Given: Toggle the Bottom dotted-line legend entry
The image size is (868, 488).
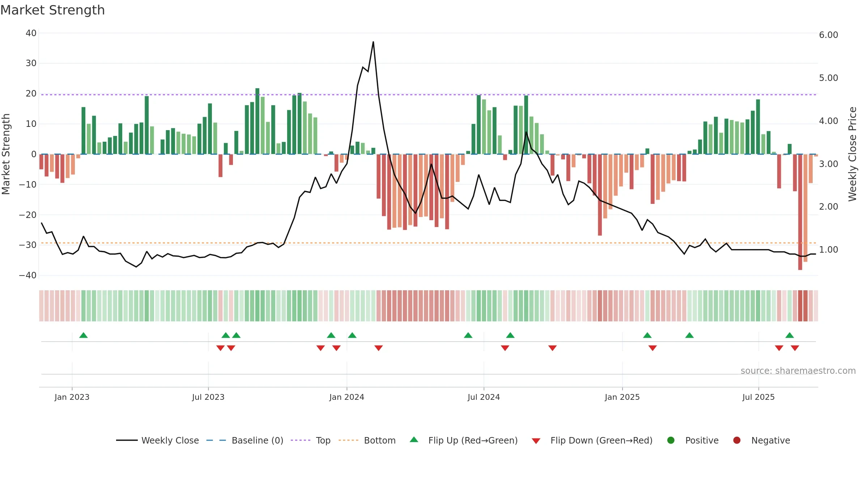Looking at the screenshot, I should 367,440.
